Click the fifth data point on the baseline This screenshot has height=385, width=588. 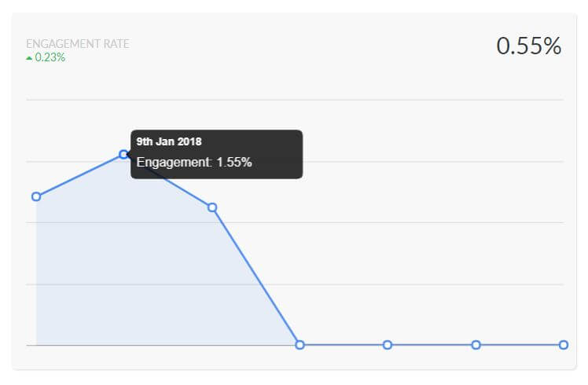pos(388,345)
